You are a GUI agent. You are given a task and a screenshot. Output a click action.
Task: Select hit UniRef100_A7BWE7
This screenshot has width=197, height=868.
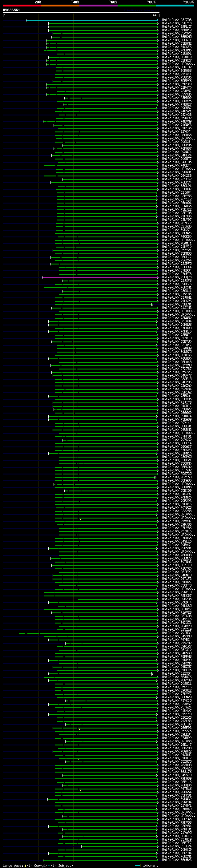coord(177,104)
